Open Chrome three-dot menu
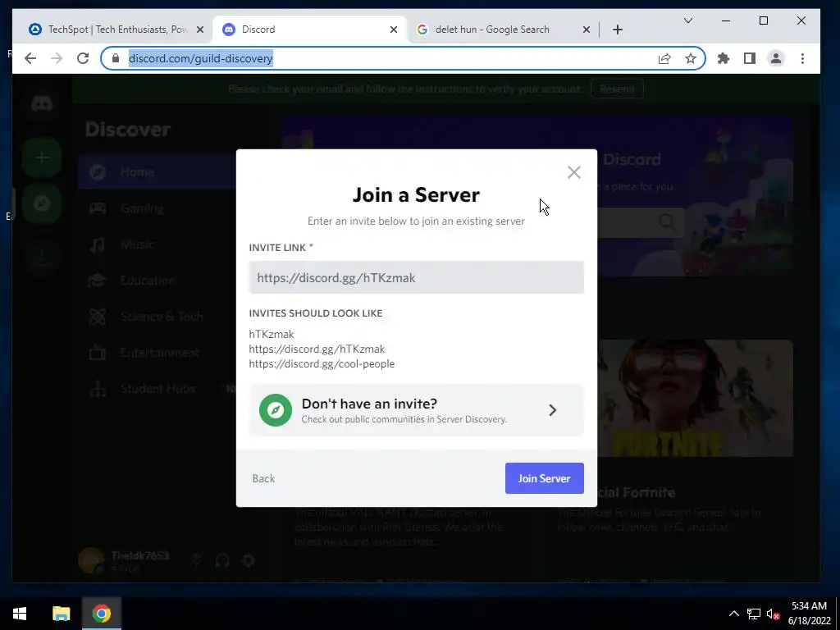Image resolution: width=840 pixels, height=630 pixels. (802, 58)
